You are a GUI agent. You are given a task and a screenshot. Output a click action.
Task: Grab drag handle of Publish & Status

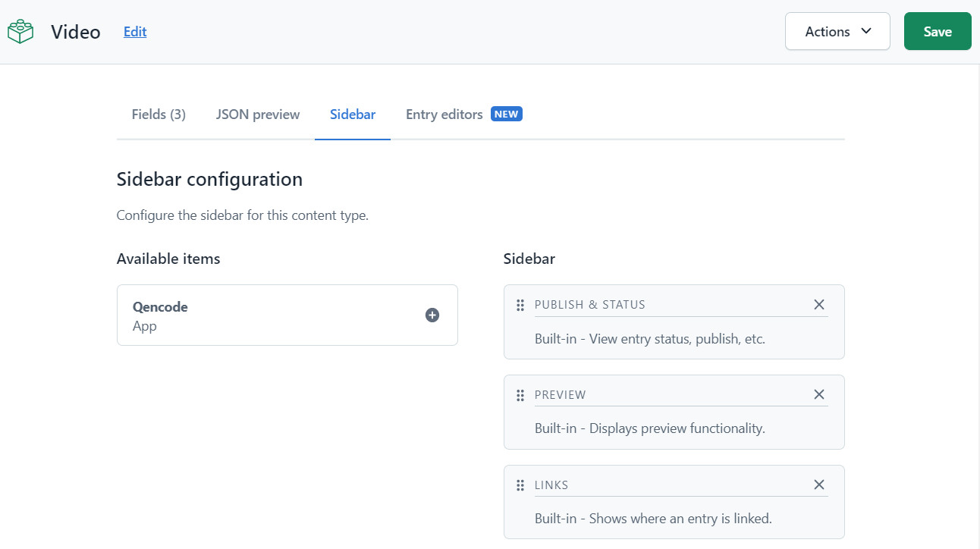coord(520,305)
